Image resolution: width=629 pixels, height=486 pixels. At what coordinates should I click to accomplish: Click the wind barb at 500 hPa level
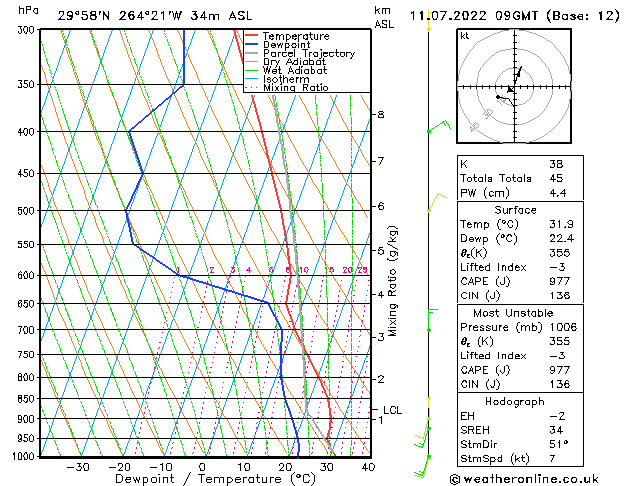(436, 202)
